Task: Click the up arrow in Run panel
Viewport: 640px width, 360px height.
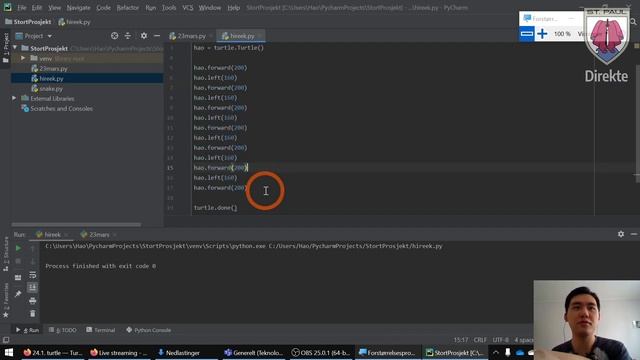Action: point(33,248)
